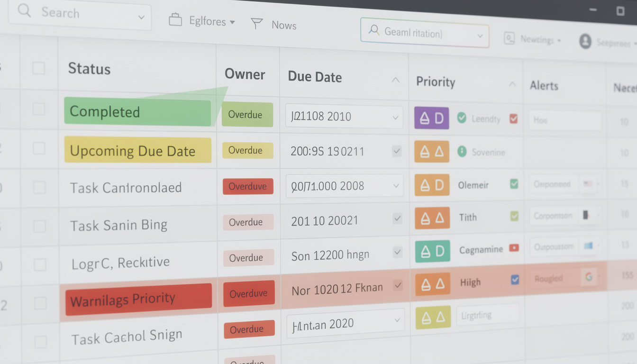Click the orange priority badge beside Tiith

click(x=432, y=218)
